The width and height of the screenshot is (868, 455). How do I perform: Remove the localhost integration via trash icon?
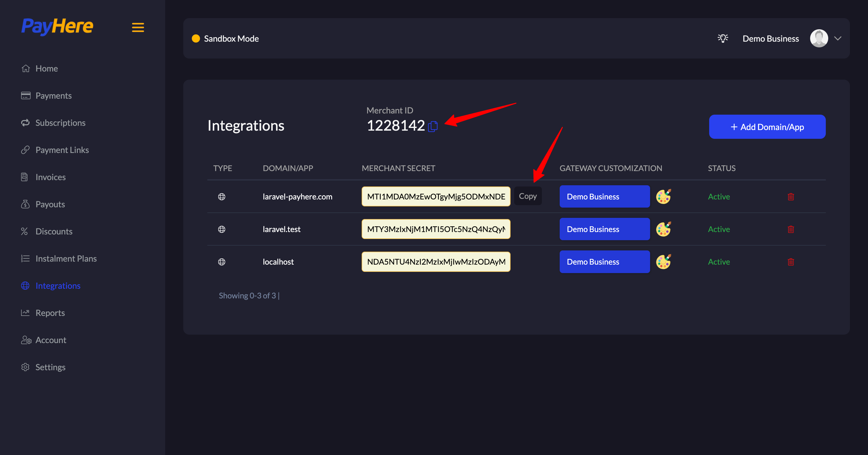pyautogui.click(x=791, y=262)
